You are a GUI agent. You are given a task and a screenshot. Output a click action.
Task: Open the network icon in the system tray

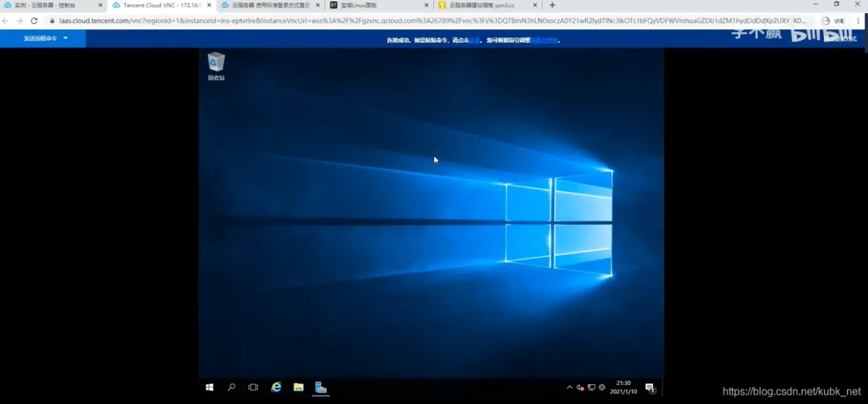pyautogui.click(x=591, y=387)
